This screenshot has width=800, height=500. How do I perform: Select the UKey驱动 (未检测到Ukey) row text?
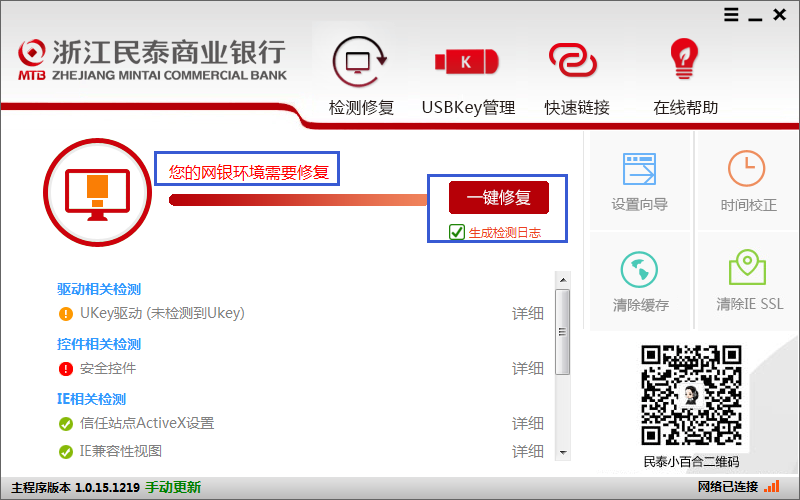[x=162, y=313]
